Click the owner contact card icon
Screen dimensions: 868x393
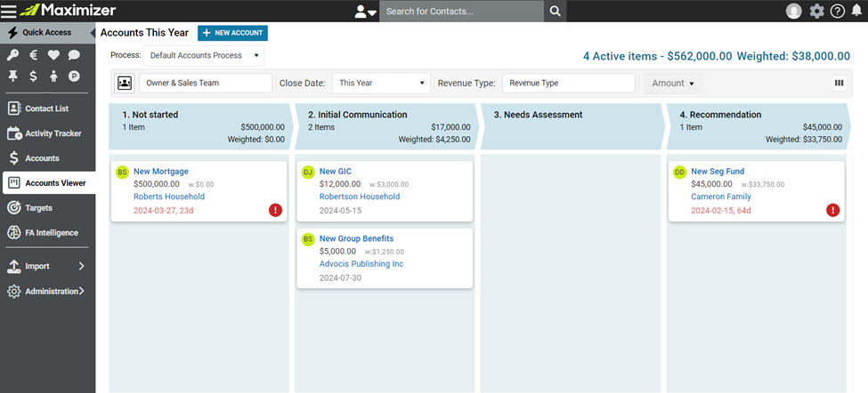coord(125,83)
